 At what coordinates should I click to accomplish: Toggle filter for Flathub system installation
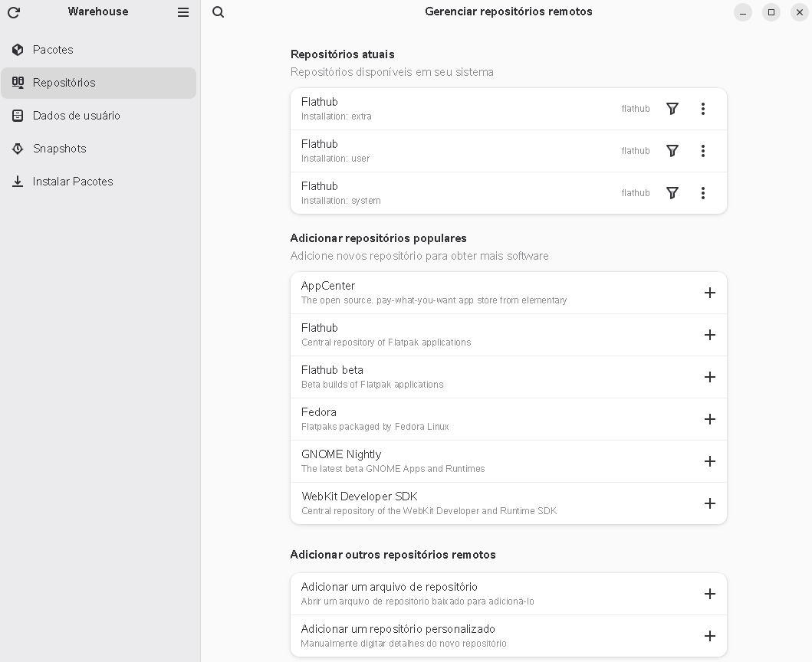(x=672, y=193)
